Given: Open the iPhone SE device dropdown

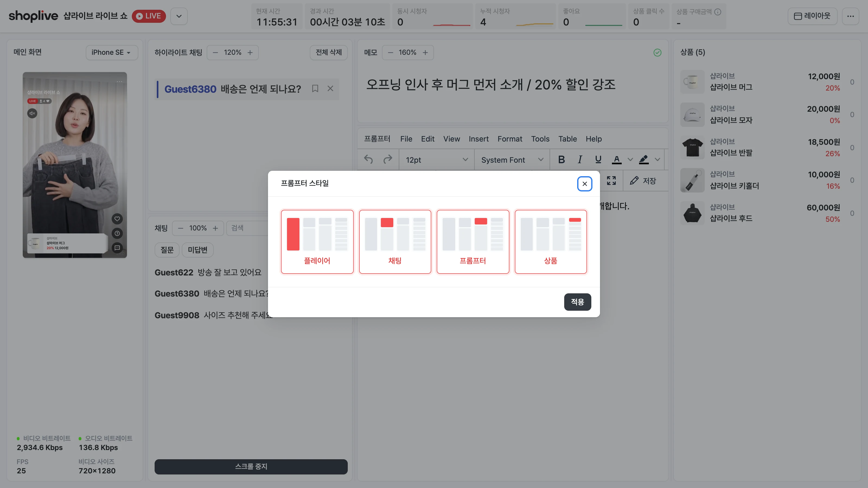Looking at the screenshot, I should tap(111, 53).
